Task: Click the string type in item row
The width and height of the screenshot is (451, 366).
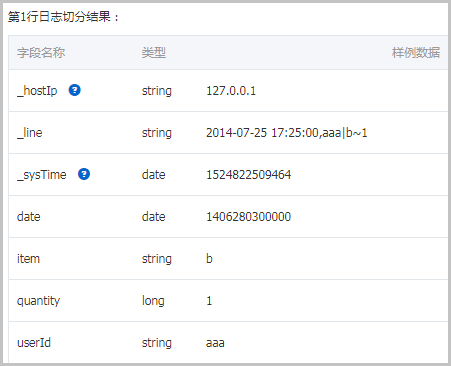Action: click(157, 259)
